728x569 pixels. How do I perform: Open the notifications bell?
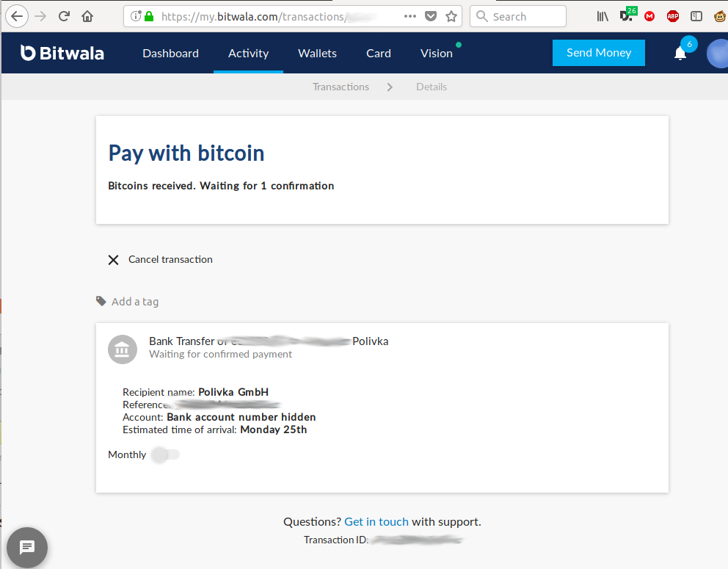[680, 54]
